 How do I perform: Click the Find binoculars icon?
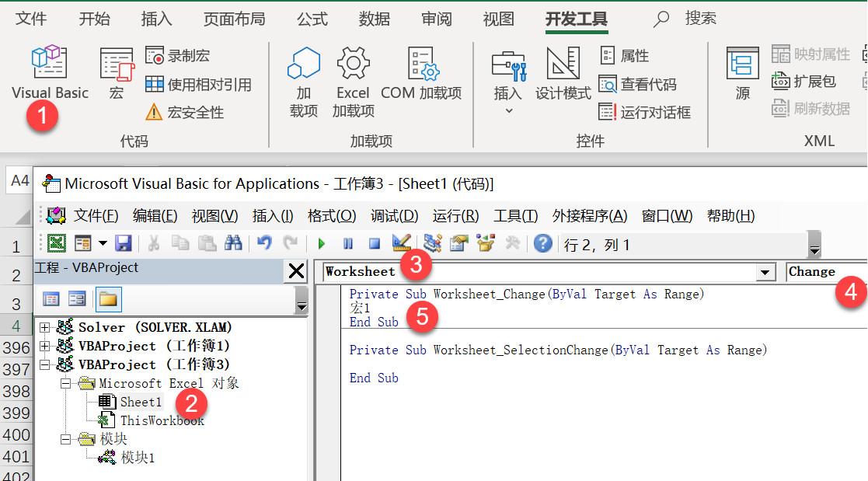click(233, 243)
